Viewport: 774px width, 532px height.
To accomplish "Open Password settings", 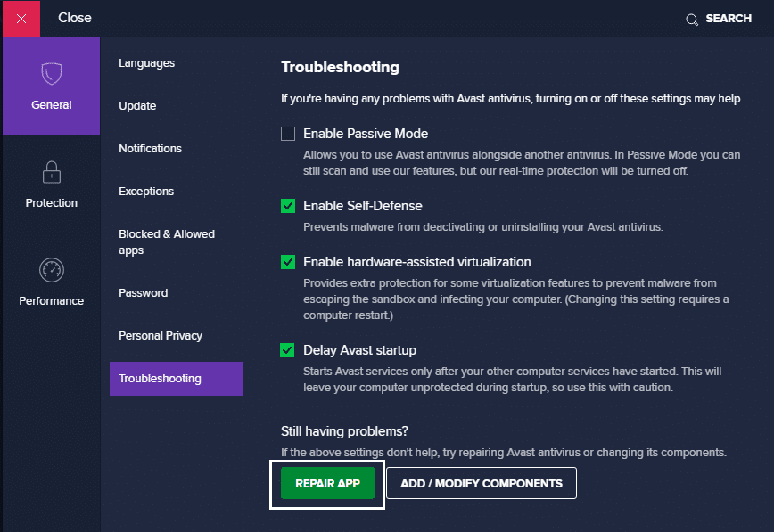I will pos(144,293).
